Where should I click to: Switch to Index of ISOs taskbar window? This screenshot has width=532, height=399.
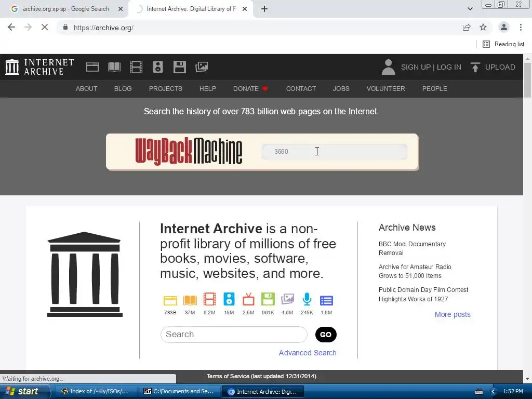[x=95, y=391]
